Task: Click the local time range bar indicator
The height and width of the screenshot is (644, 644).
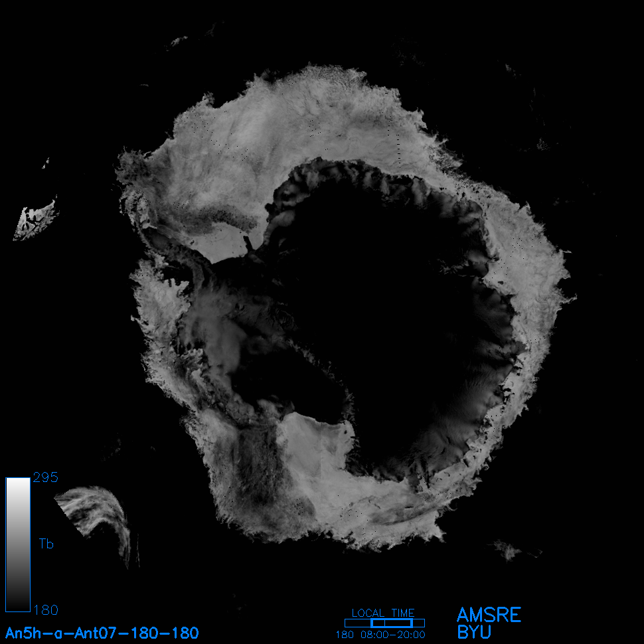Action: coord(384,623)
